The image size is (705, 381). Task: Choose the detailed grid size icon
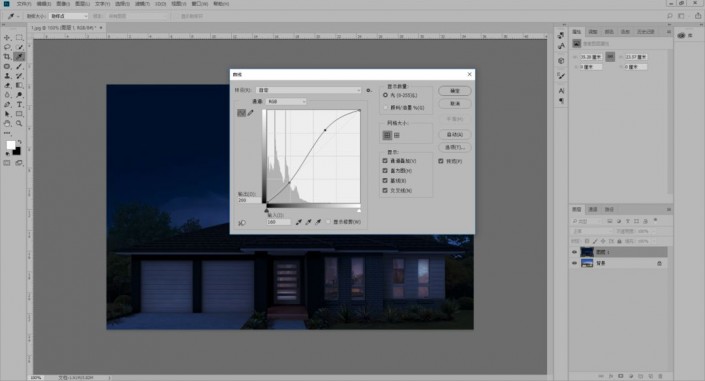tap(397, 135)
